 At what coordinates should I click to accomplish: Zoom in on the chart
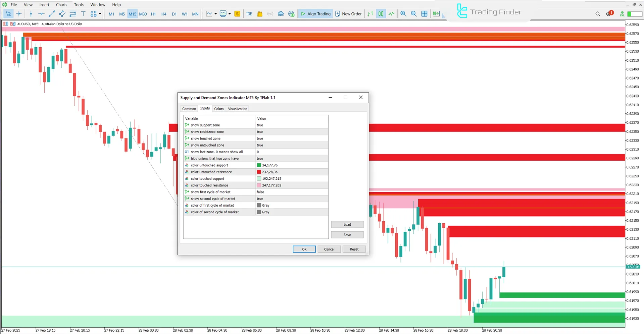403,14
